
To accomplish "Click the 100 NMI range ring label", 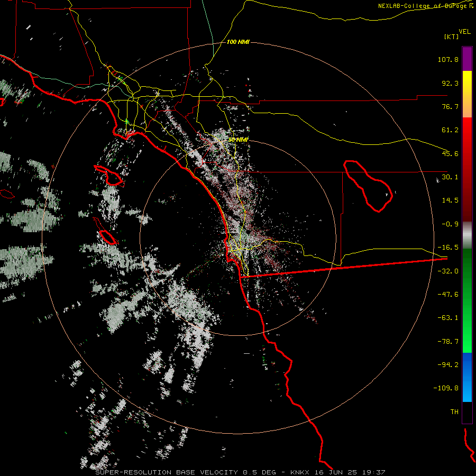I will point(239,42).
